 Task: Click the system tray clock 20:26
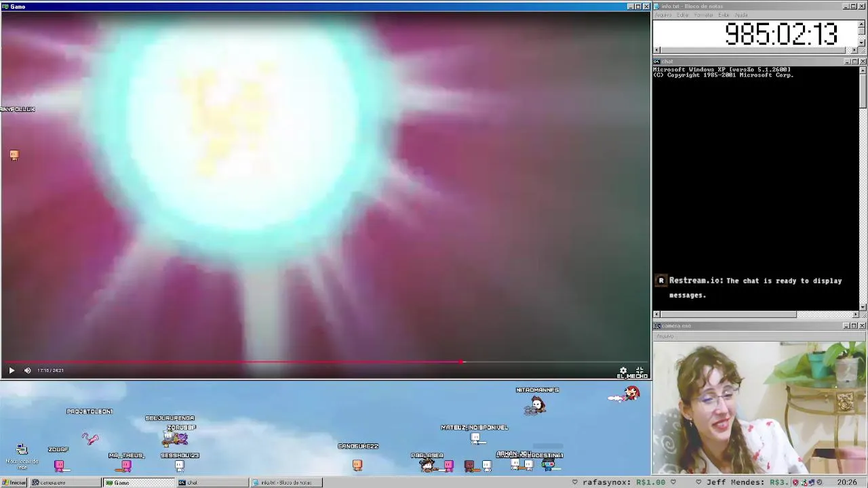point(846,483)
